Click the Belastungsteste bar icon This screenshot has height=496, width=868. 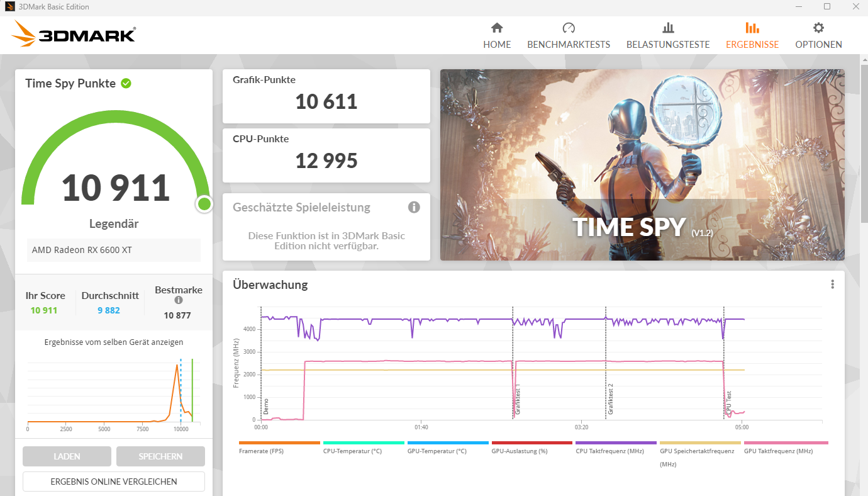[x=668, y=28]
